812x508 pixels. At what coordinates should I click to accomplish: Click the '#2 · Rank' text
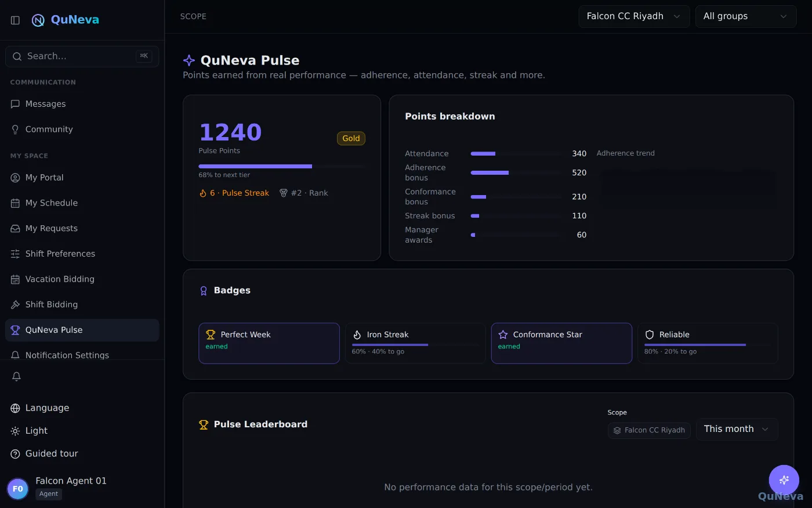click(x=310, y=193)
